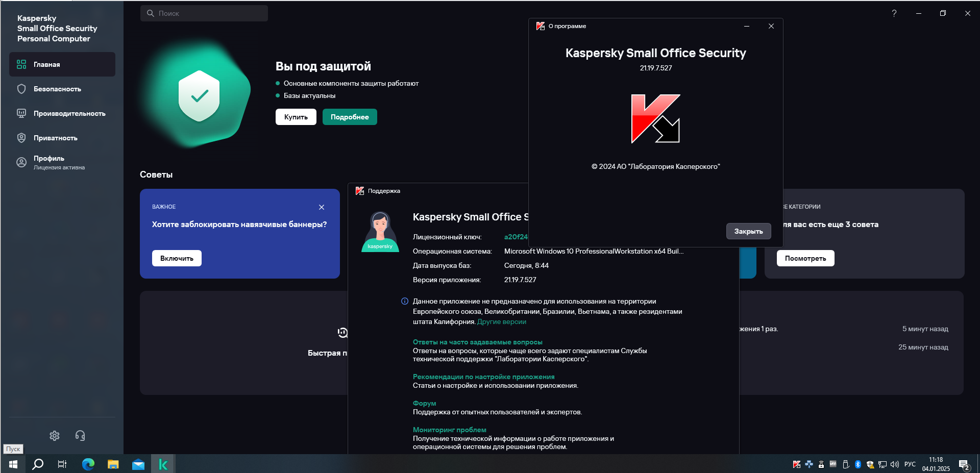The image size is (980, 473).
Task: Open the Главная section in sidebar
Action: coord(62,64)
